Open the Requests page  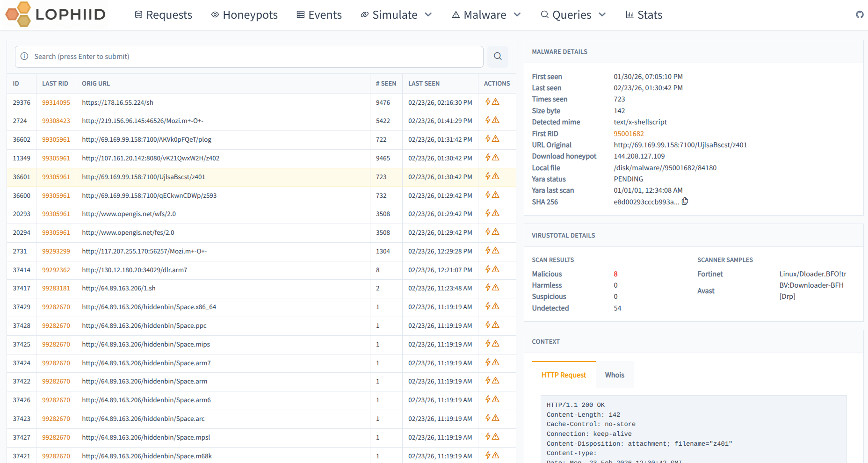coord(163,15)
